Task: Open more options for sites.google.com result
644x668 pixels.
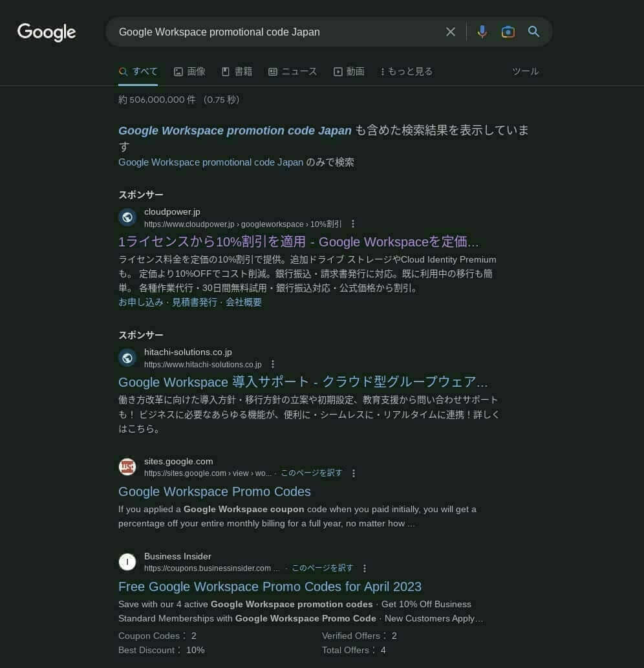Action: click(354, 473)
